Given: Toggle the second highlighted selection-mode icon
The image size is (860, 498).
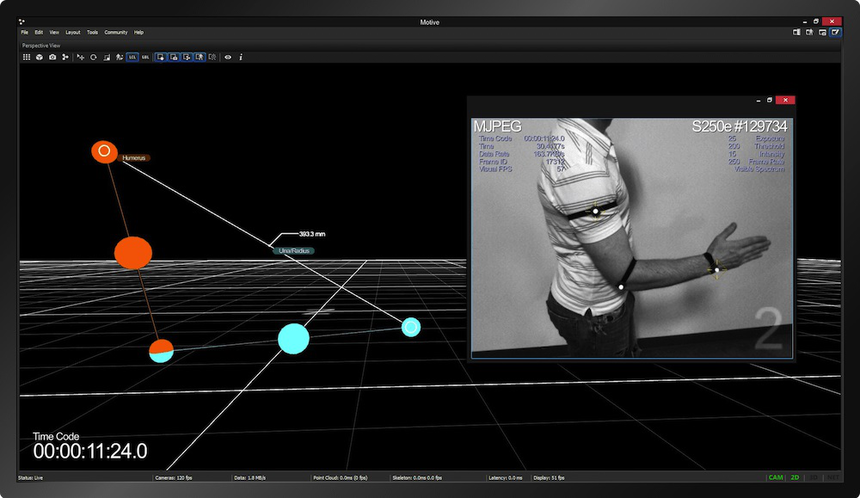Looking at the screenshot, I should click(x=174, y=57).
